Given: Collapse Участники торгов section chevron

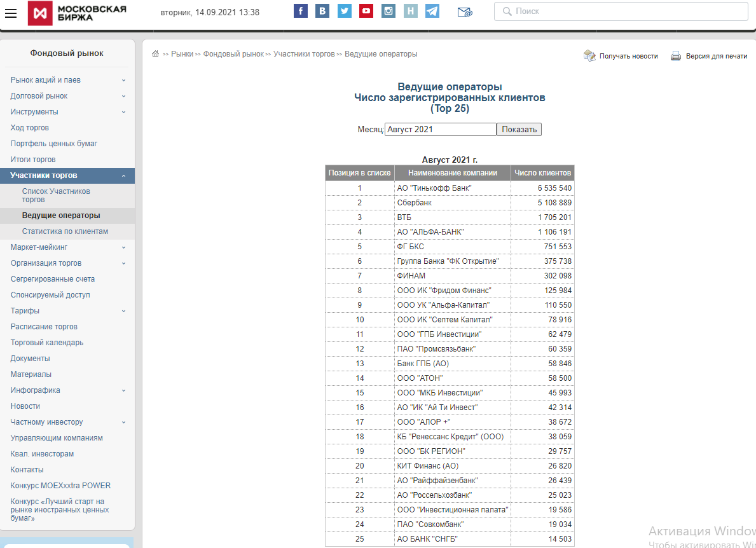Looking at the screenshot, I should tap(123, 176).
